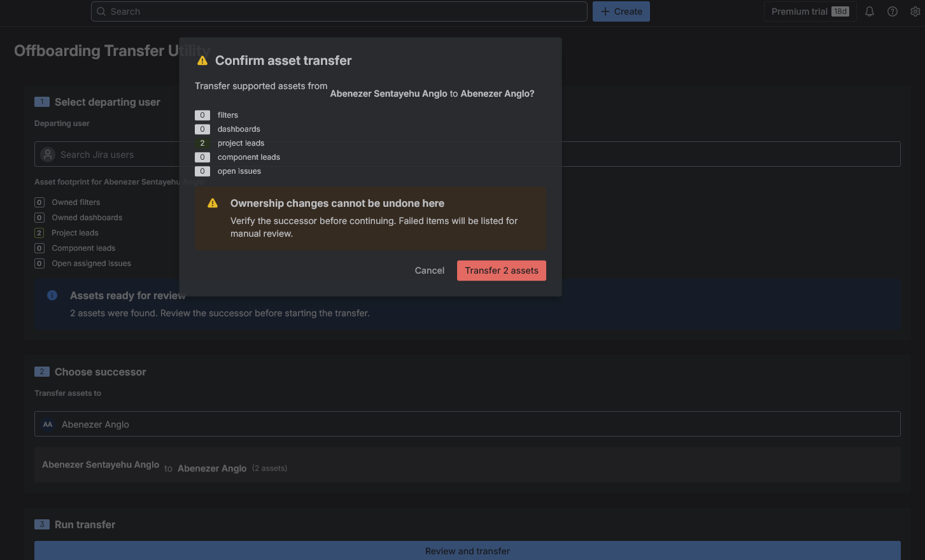
Task: Click the Assets ready for review heading
Action: [128, 295]
